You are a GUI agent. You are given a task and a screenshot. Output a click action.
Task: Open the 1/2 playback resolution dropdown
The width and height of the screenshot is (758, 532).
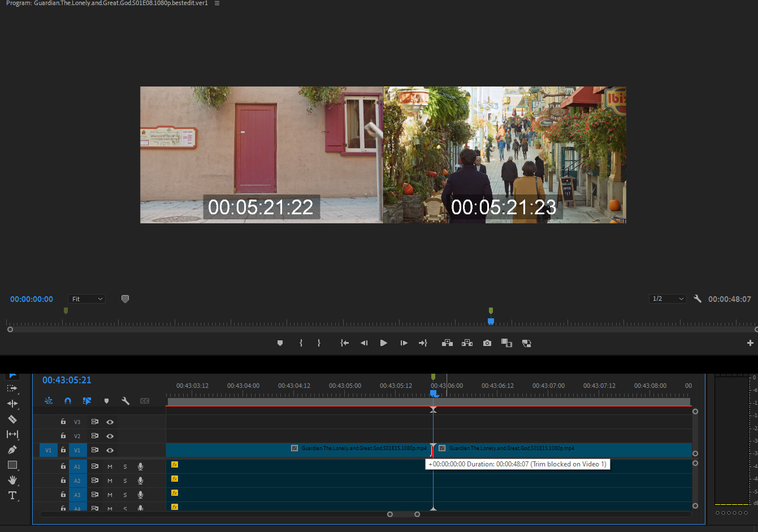point(668,299)
